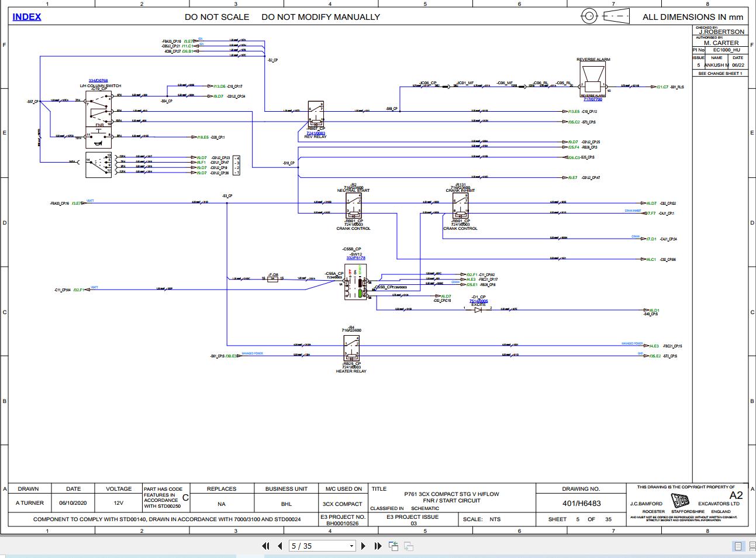Follow CRANK INHIBIT cross-reference /7.F7
Screen dimensions: 756x558
[x=651, y=213]
